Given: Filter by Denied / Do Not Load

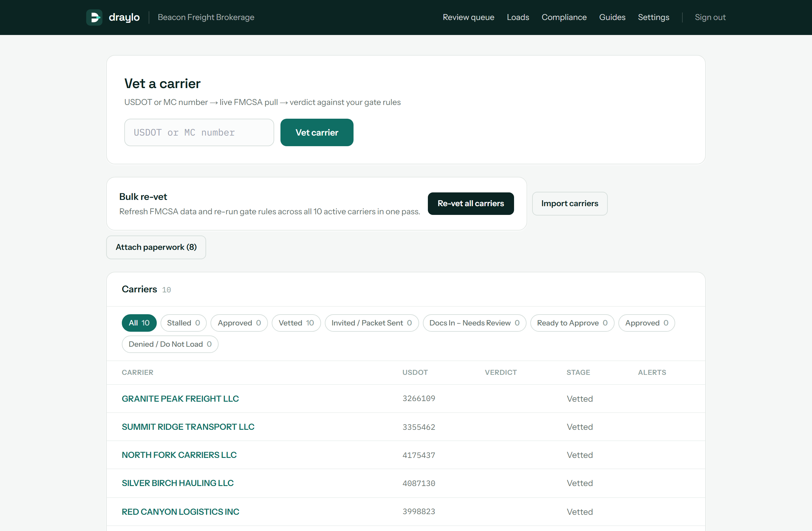Looking at the screenshot, I should [170, 344].
